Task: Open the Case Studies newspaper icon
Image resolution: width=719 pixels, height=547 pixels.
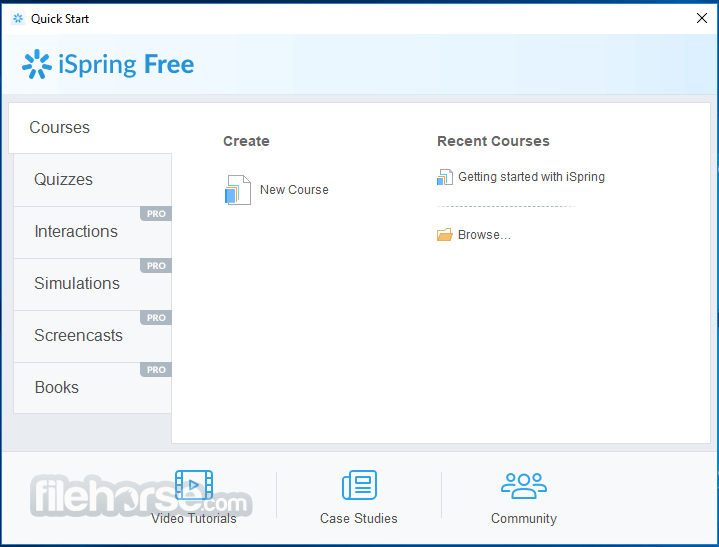Action: pyautogui.click(x=360, y=485)
